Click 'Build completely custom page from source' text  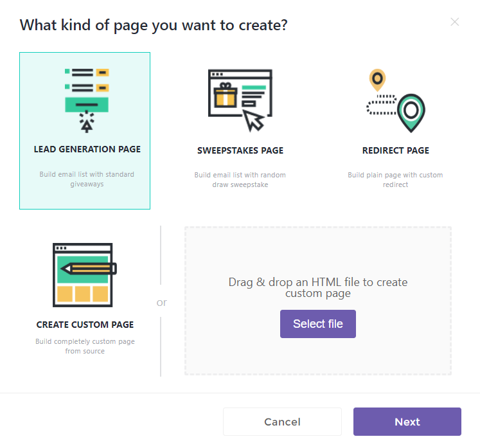85,346
